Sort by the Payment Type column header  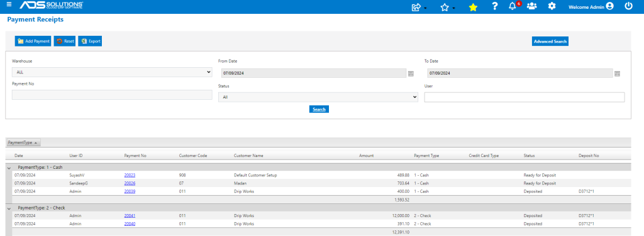[426, 156]
